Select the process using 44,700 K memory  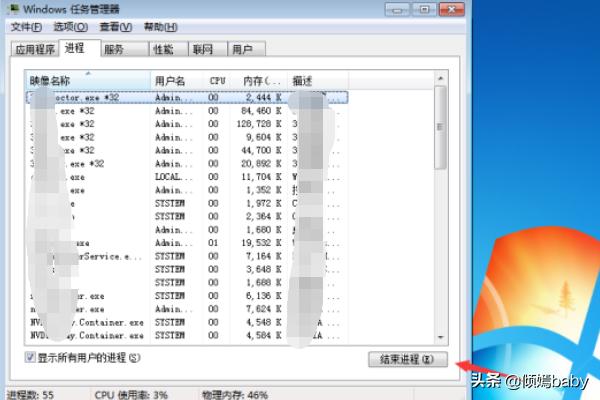coord(187,150)
